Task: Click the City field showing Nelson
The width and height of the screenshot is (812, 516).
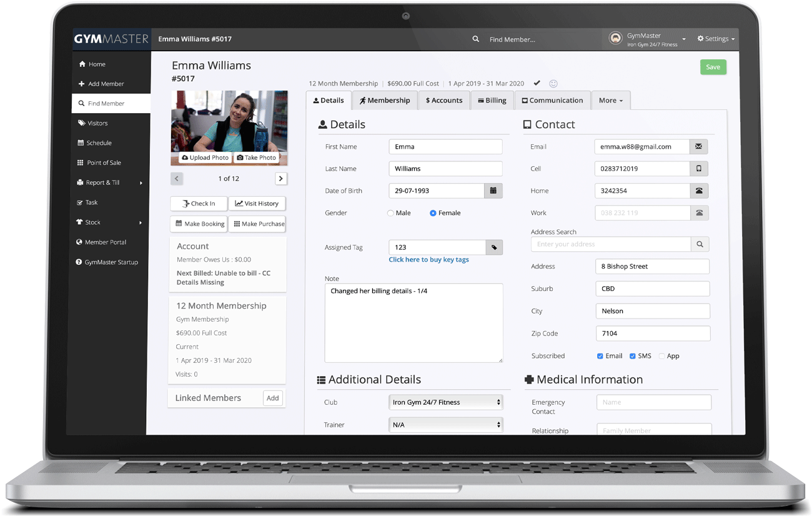Action: 653,311
